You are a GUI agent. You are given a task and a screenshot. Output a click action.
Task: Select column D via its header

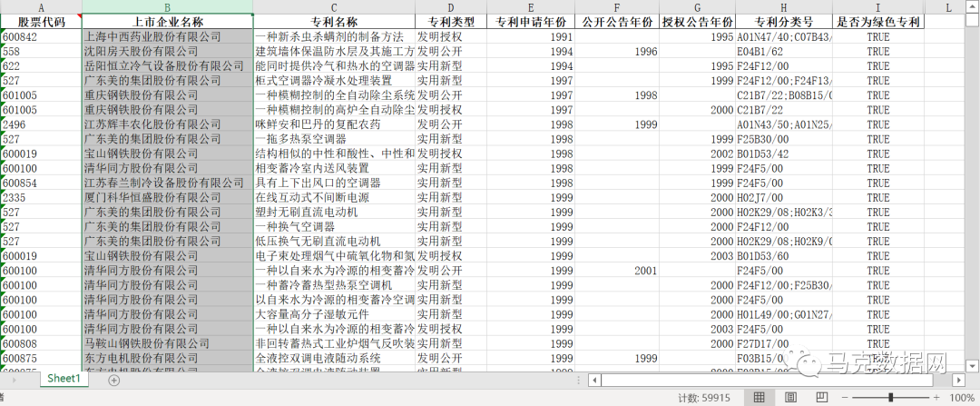pos(451,7)
